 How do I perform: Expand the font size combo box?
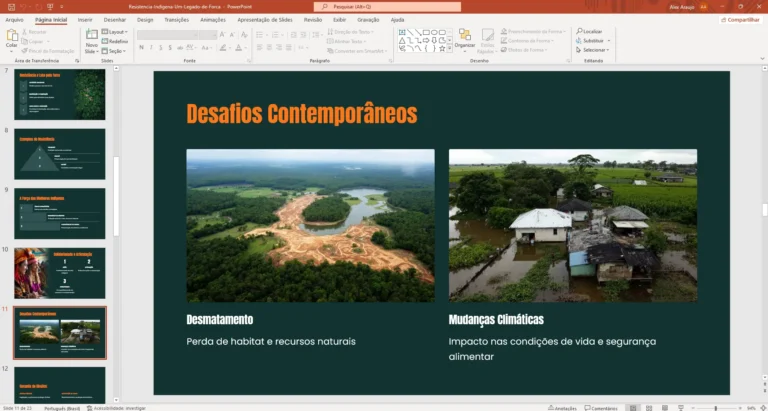(215, 35)
